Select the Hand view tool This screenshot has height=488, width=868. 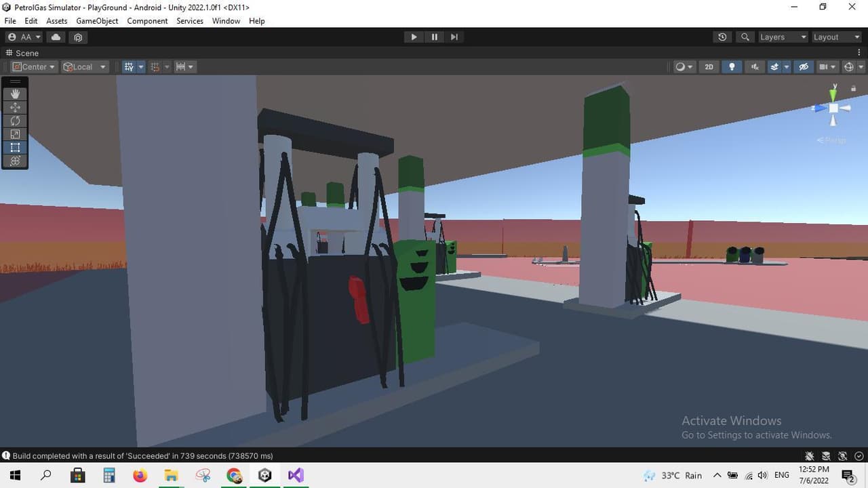point(15,94)
